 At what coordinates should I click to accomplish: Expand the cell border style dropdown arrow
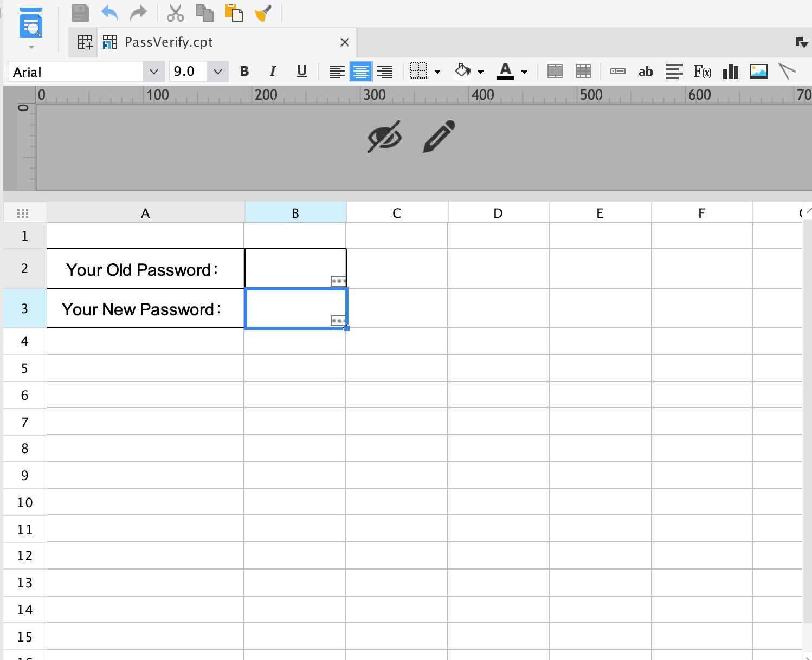[x=437, y=72]
